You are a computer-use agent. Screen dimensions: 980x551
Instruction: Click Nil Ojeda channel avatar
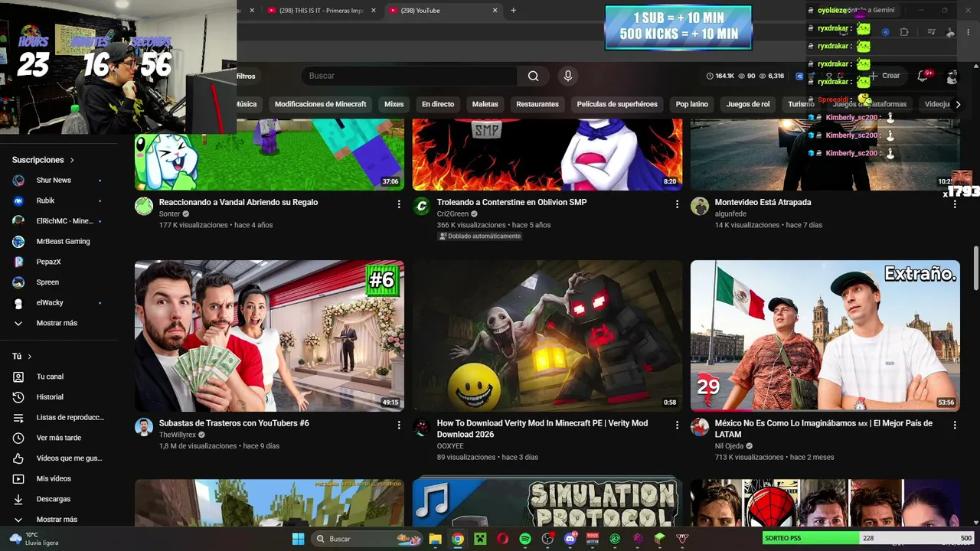tap(700, 427)
